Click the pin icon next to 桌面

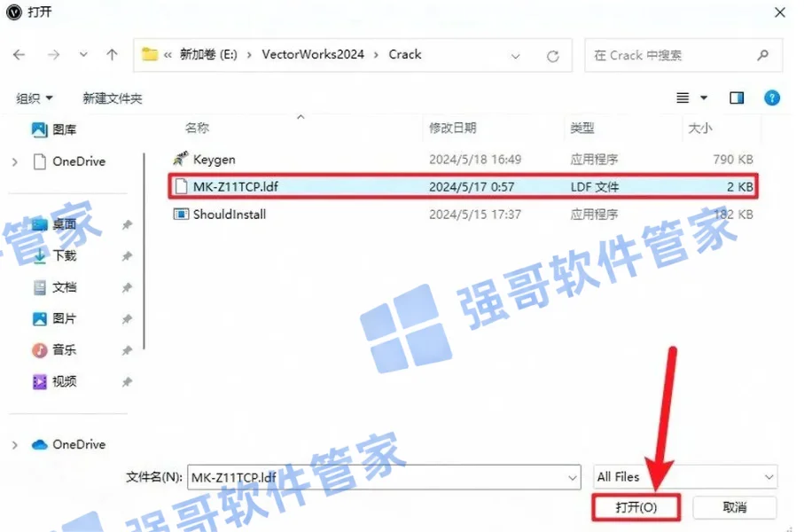(x=127, y=224)
